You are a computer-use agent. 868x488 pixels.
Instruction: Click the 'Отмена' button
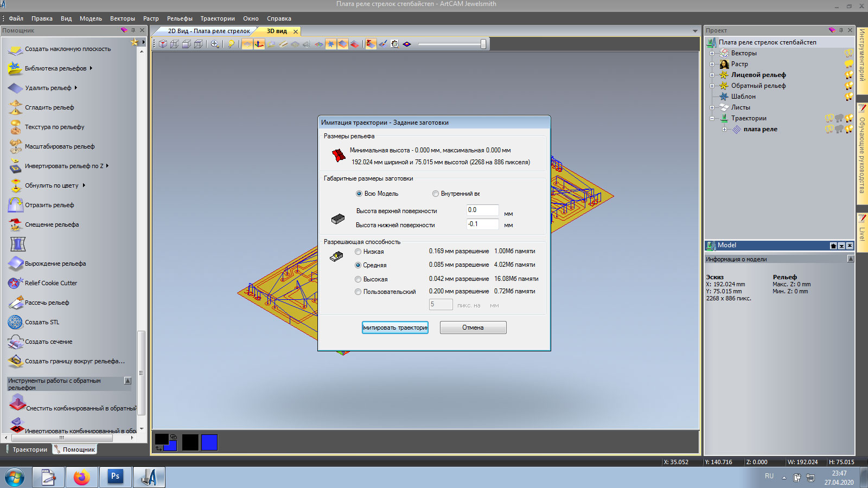473,328
